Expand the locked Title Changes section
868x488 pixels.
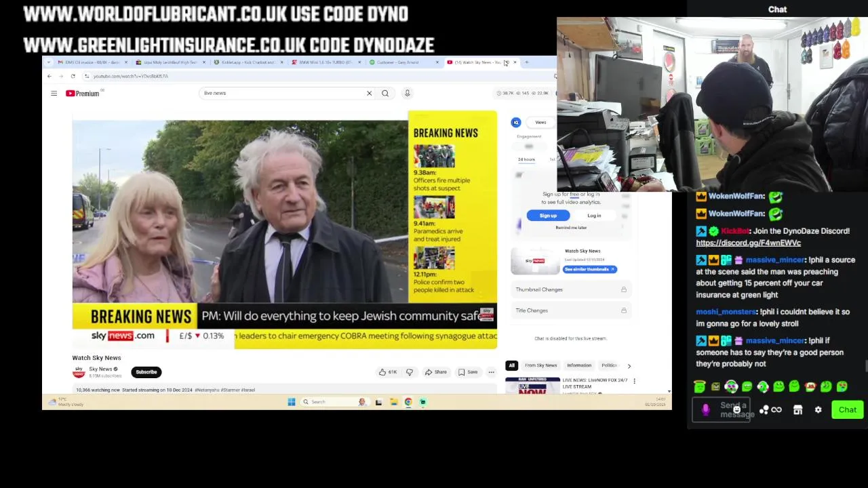(x=570, y=310)
